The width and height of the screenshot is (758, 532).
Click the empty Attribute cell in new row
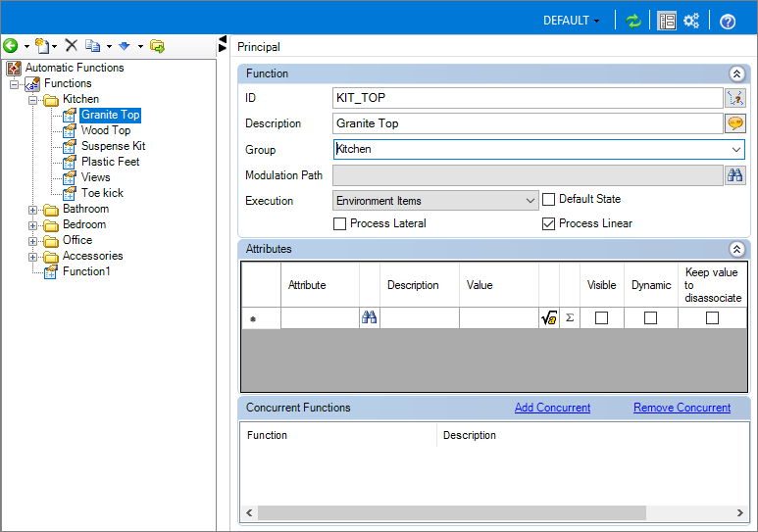coord(320,318)
